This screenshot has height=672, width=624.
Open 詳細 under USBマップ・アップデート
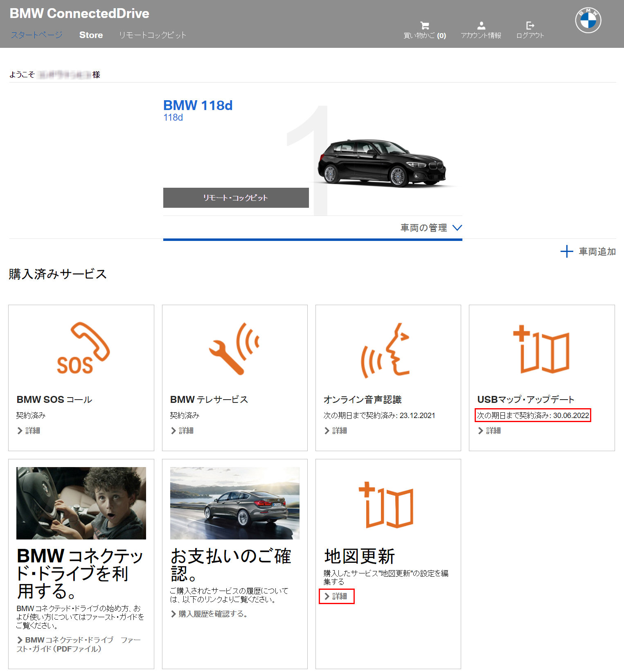[x=489, y=431]
